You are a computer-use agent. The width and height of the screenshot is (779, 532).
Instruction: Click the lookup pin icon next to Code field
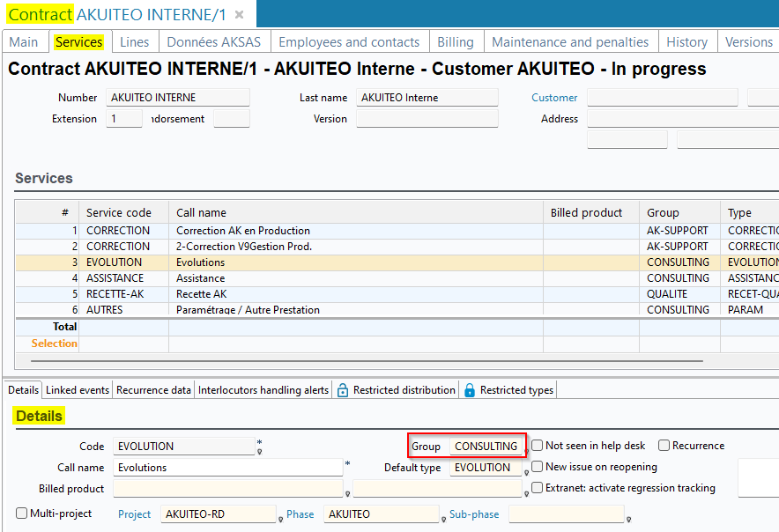(259, 452)
